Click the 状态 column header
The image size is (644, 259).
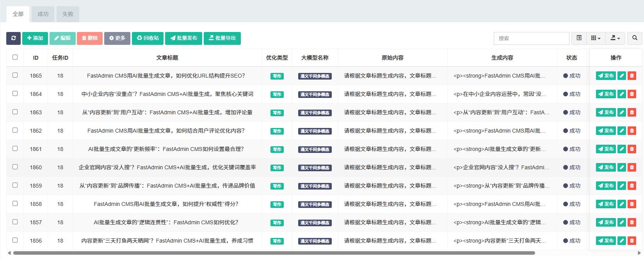click(x=572, y=58)
